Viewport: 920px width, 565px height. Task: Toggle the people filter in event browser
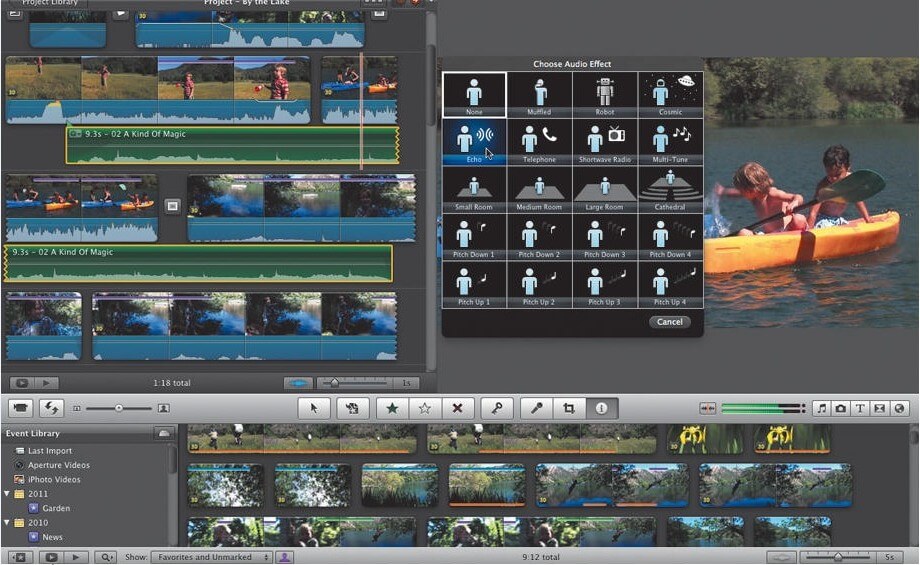pyautogui.click(x=284, y=557)
